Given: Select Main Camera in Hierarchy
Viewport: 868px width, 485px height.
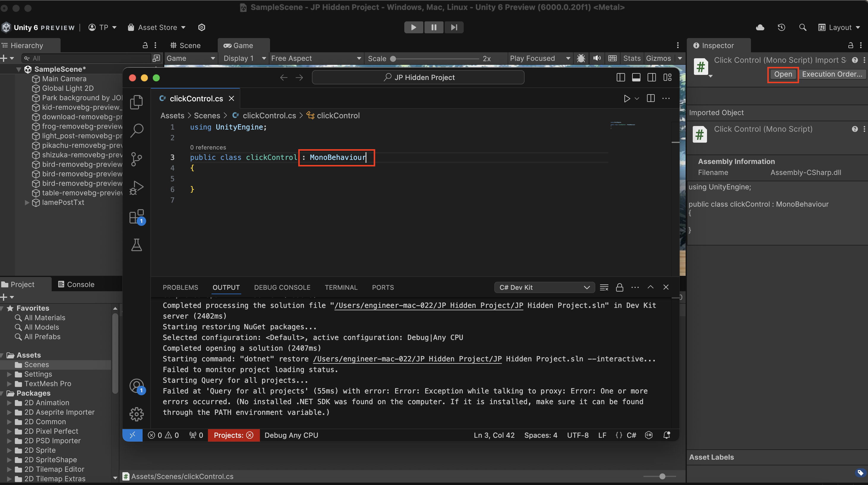Looking at the screenshot, I should pyautogui.click(x=64, y=79).
